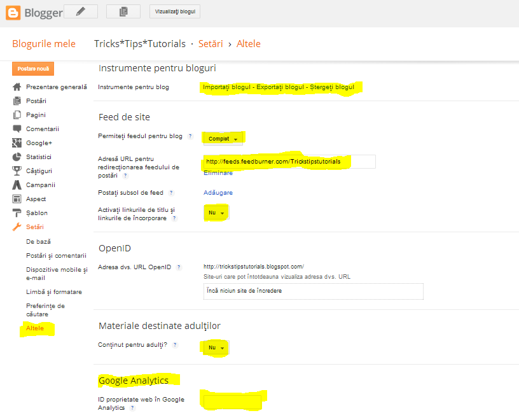The width and height of the screenshot is (519, 420).
Task: Open Șablon in the sidebar
Action: tap(37, 213)
